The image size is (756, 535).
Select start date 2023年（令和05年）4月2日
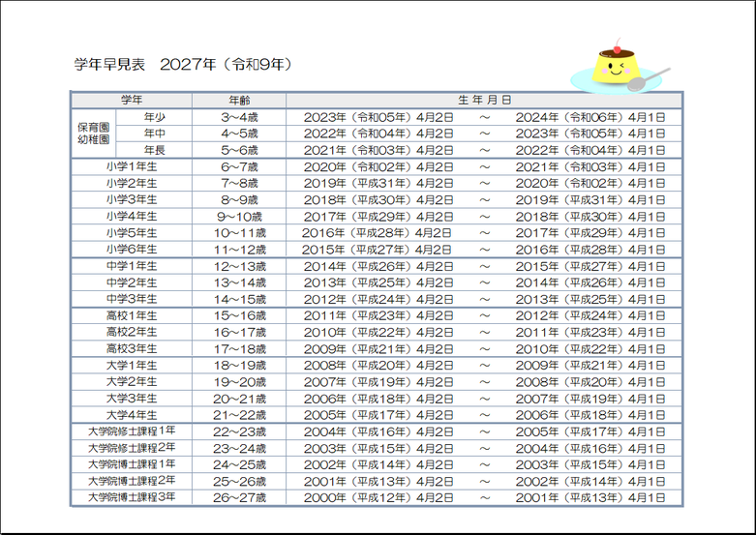(378, 117)
